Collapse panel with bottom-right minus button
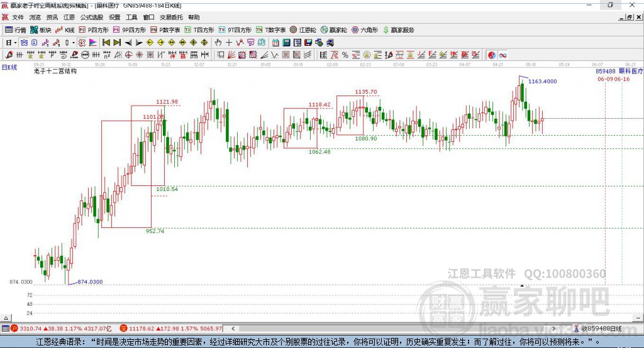The height and width of the screenshot is (348, 644). [x=638, y=318]
